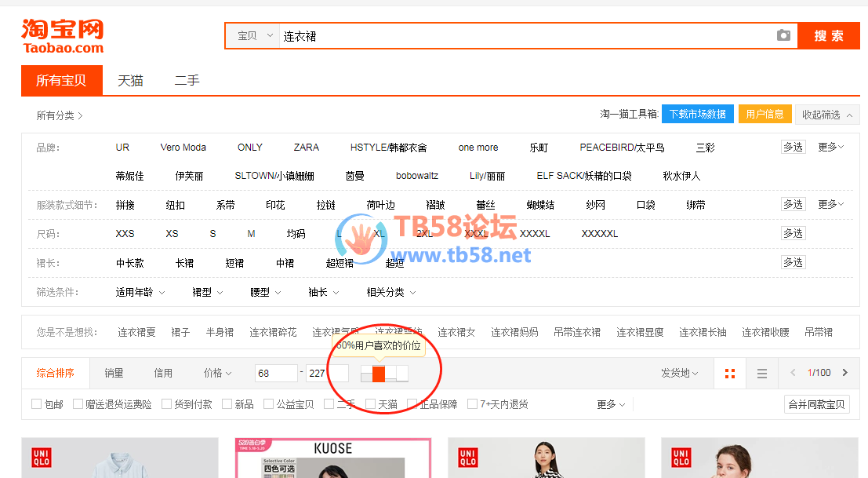Open image search with the camera icon
The height and width of the screenshot is (478, 868).
(x=783, y=35)
